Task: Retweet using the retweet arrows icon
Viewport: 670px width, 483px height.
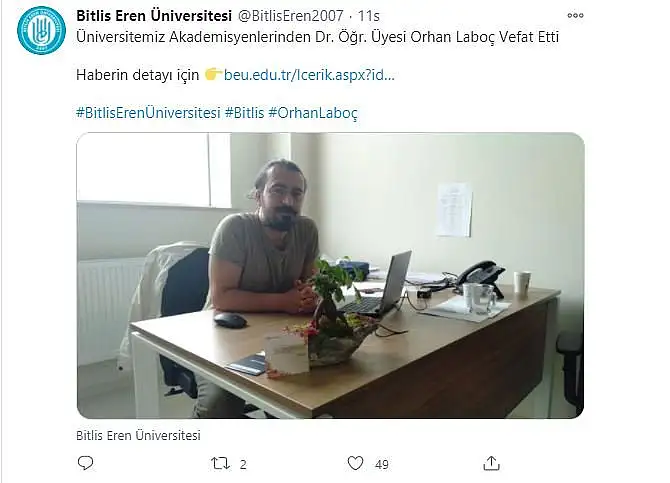Action: (220, 464)
